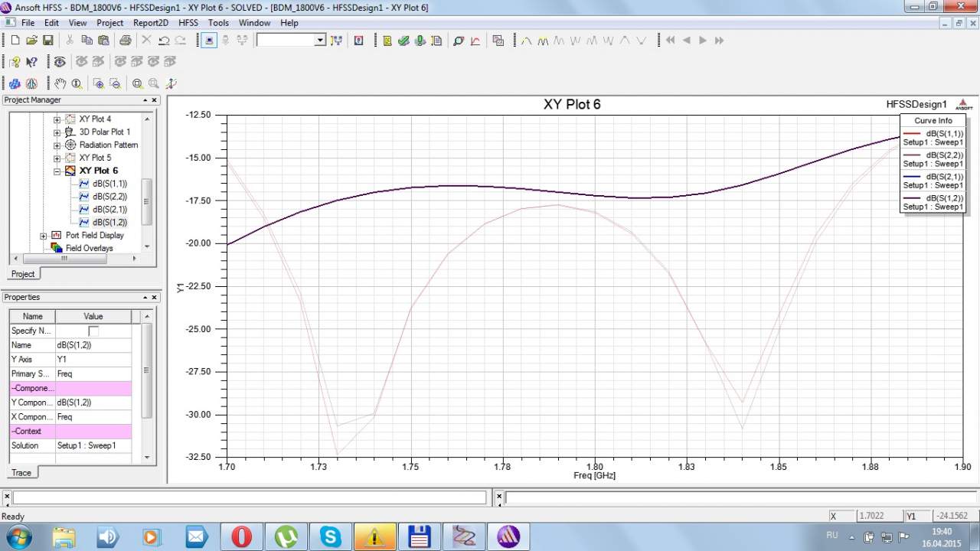Expand the Port Field Display node

[44, 236]
